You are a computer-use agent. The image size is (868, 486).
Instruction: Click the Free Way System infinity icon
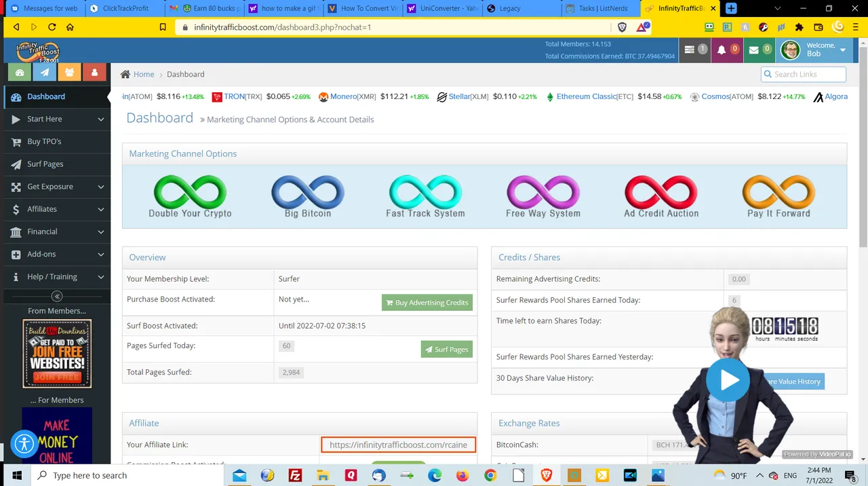pyautogui.click(x=543, y=192)
